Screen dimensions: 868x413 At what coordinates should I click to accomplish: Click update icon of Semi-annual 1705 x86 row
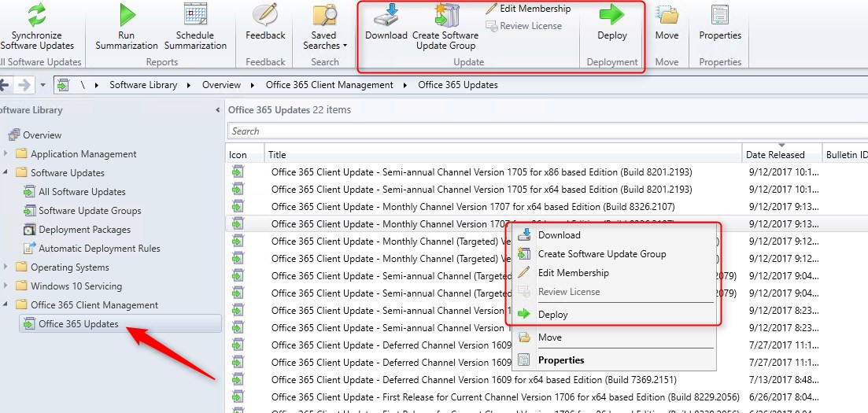click(238, 172)
